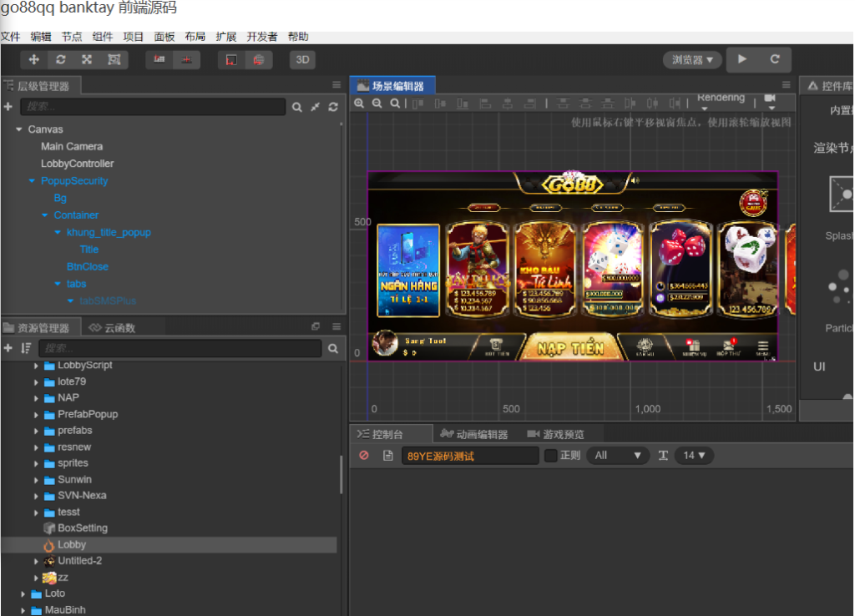
Task: Select the BtnClose node
Action: 87,266
